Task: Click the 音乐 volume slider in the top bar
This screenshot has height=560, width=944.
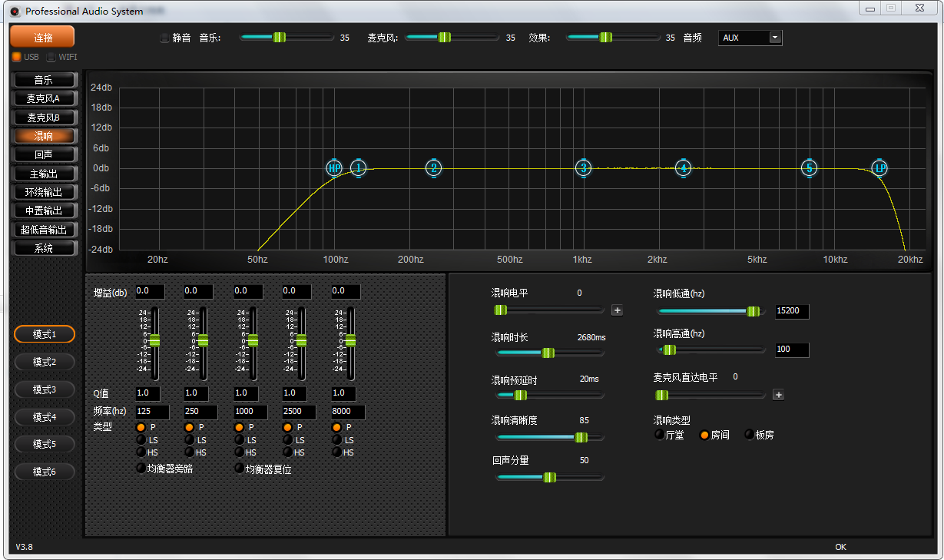Action: [x=287, y=38]
